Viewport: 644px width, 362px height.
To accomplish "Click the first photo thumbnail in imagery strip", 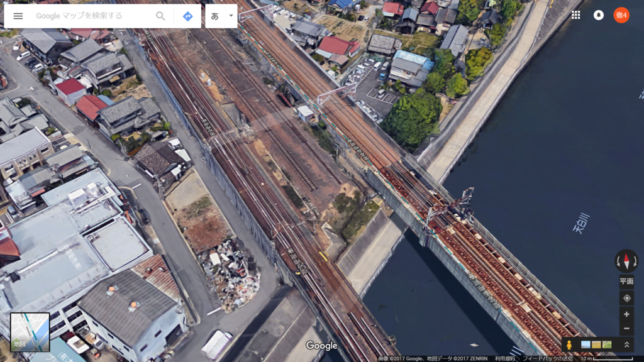I will 586,345.
